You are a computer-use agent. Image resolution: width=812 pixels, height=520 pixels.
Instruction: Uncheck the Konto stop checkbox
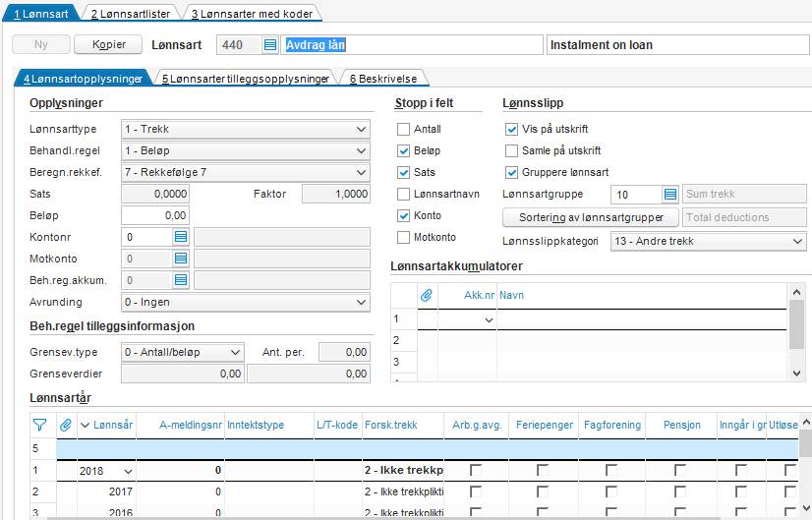click(403, 215)
